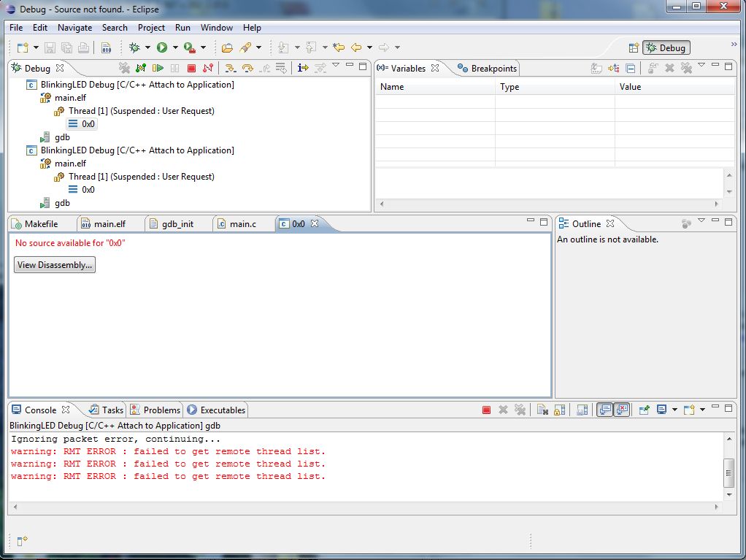Viewport: 746px width, 560px height.
Task: Toggle Instruction Stepping Mode in Debug view
Action: 303,68
